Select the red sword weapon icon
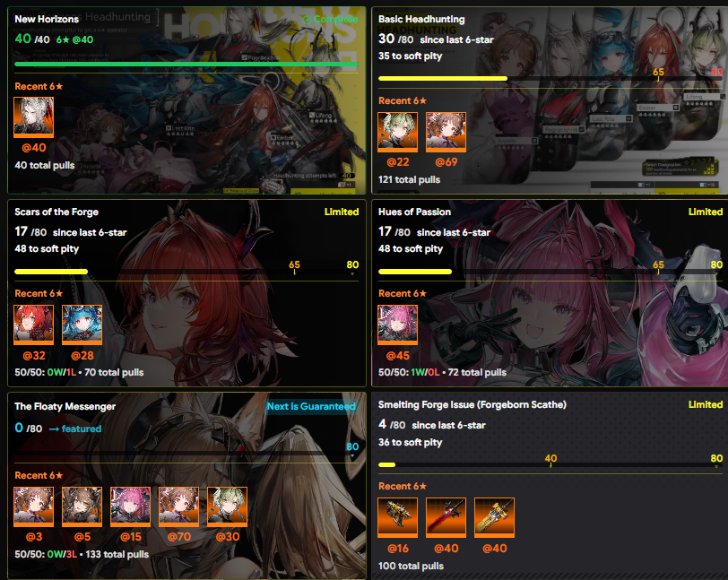728x580 pixels. pyautogui.click(x=446, y=518)
